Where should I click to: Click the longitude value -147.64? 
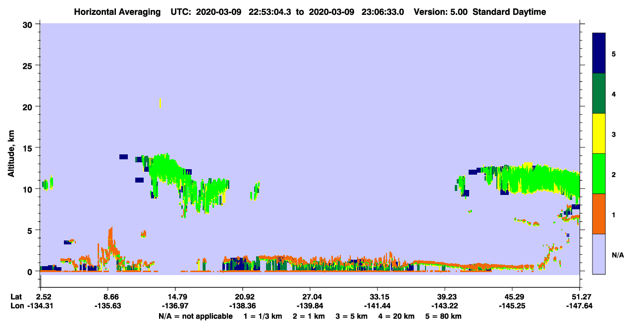point(580,306)
